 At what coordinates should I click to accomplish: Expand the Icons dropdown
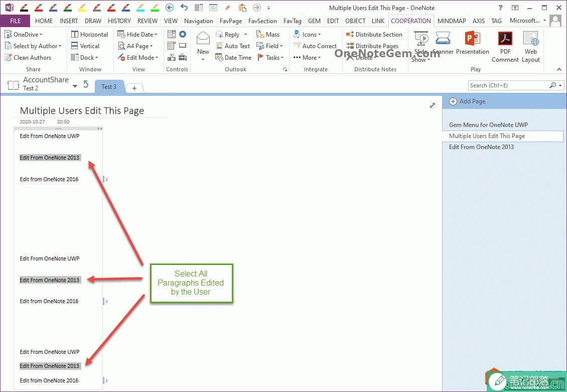[x=307, y=34]
